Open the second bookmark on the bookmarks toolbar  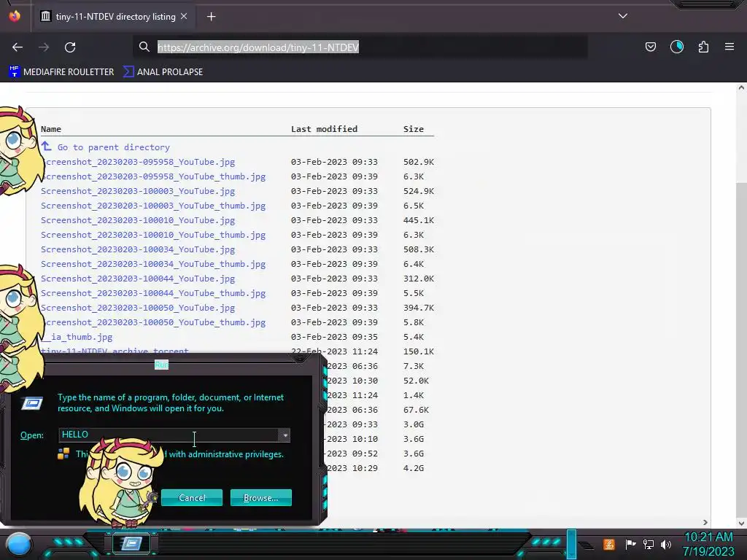click(163, 72)
